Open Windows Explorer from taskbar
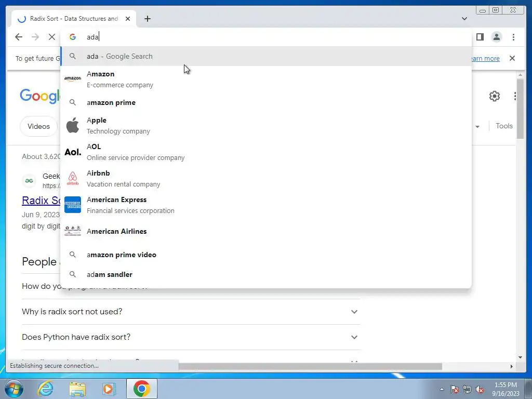Viewport: 532px width, 399px height. coord(77,389)
